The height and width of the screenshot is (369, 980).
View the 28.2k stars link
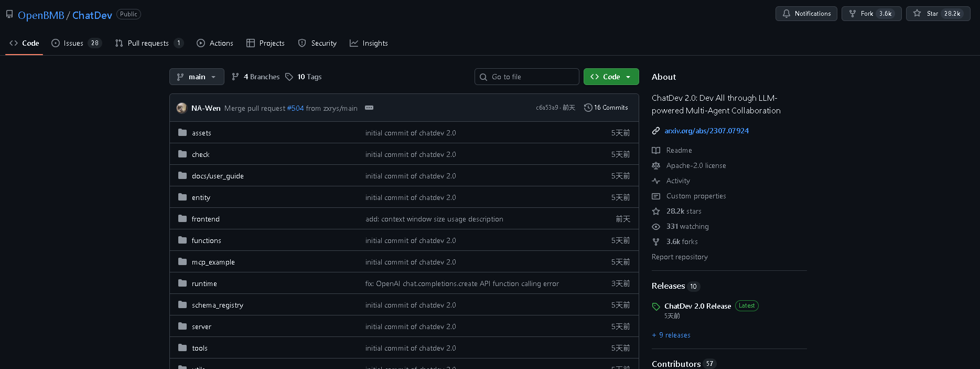click(x=684, y=211)
